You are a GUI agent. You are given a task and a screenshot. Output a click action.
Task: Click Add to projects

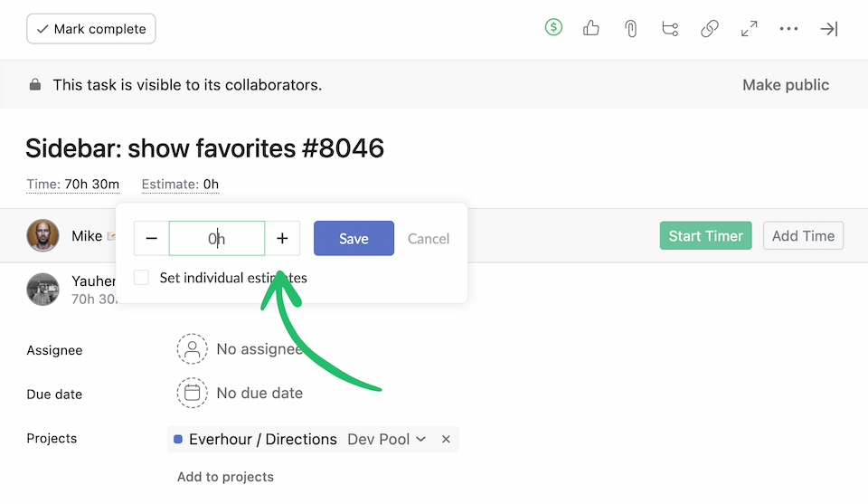point(225,477)
